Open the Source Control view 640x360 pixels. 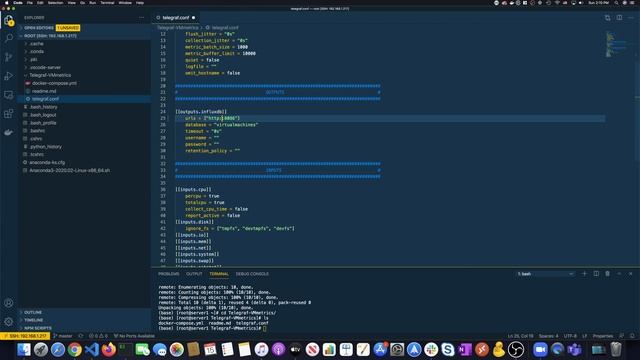pos(9,57)
